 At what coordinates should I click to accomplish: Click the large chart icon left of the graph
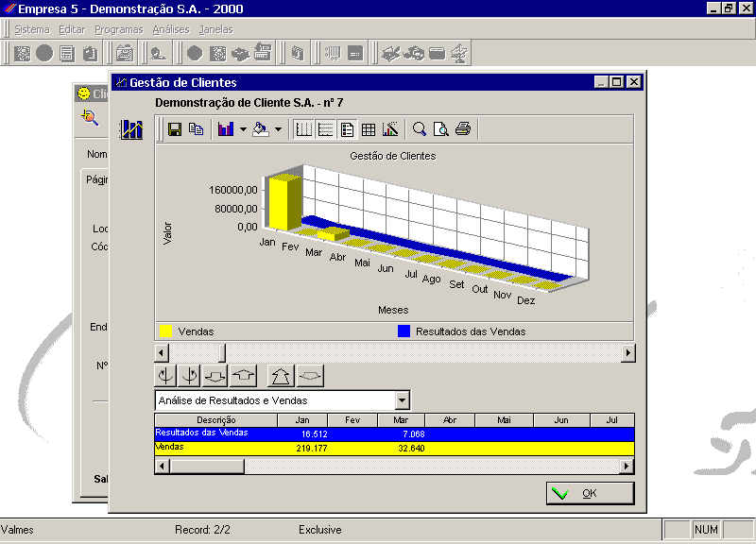click(131, 129)
